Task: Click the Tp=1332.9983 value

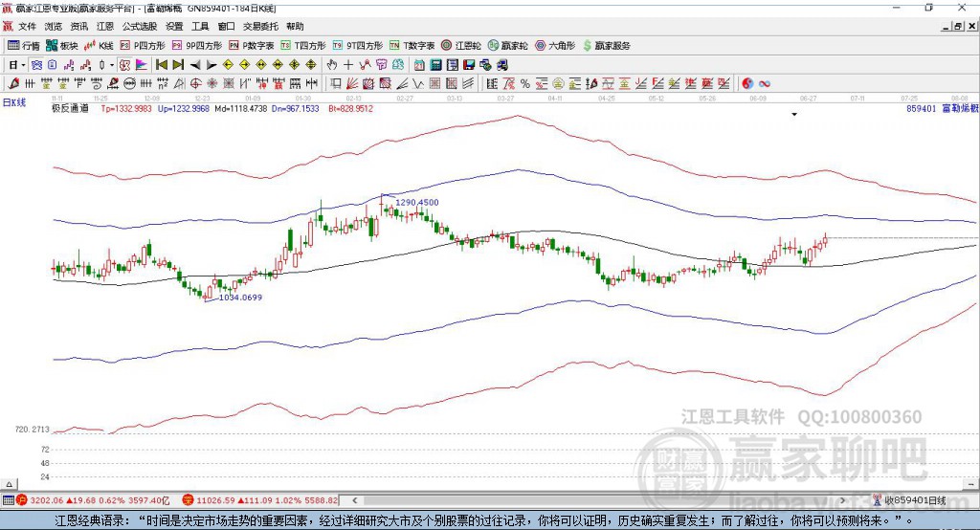Action: (x=126, y=108)
